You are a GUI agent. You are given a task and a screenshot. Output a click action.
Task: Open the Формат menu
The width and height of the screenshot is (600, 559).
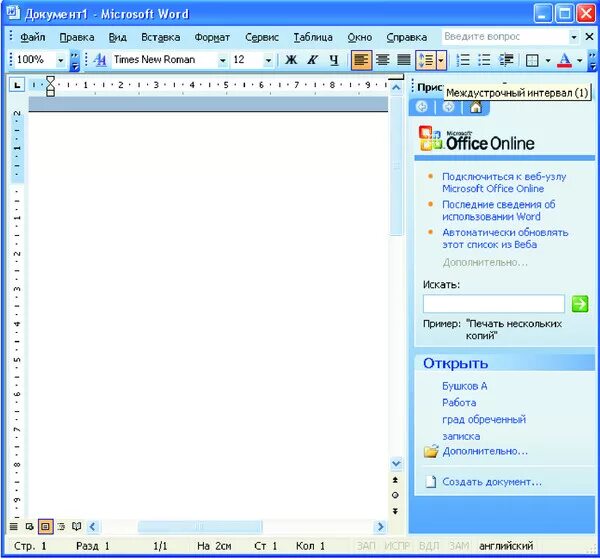tap(212, 37)
